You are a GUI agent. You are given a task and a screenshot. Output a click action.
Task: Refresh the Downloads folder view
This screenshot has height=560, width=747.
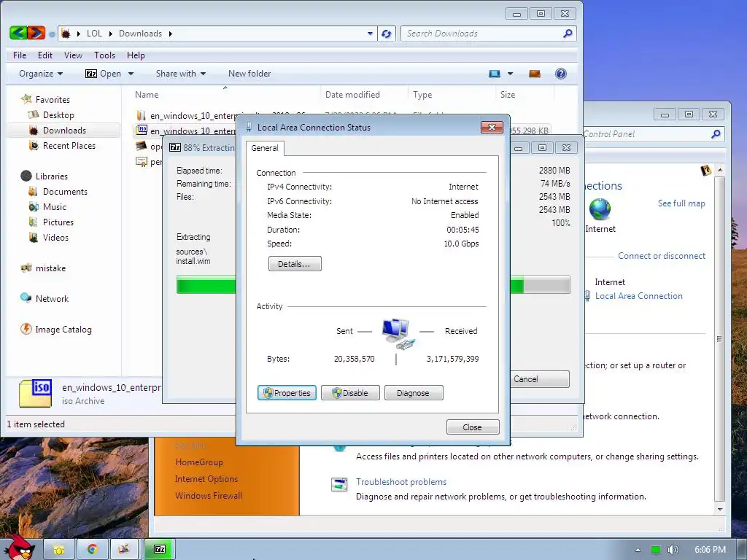[387, 34]
